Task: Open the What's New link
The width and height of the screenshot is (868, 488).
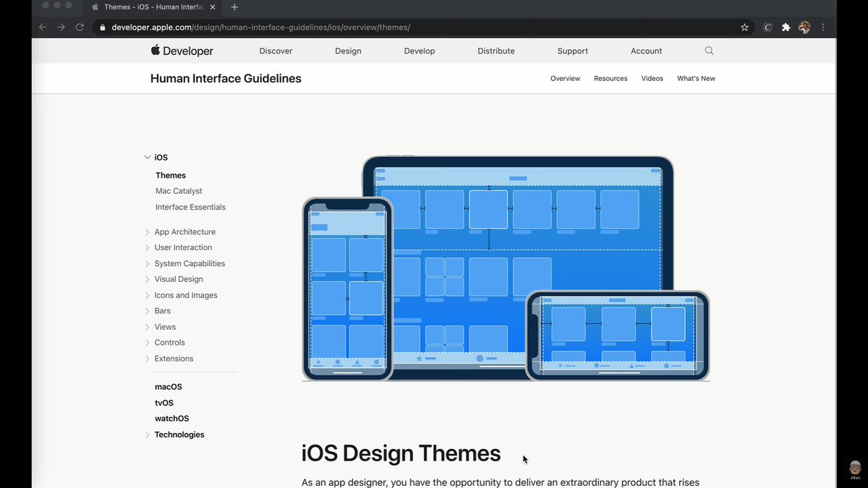Action: pyautogui.click(x=696, y=78)
